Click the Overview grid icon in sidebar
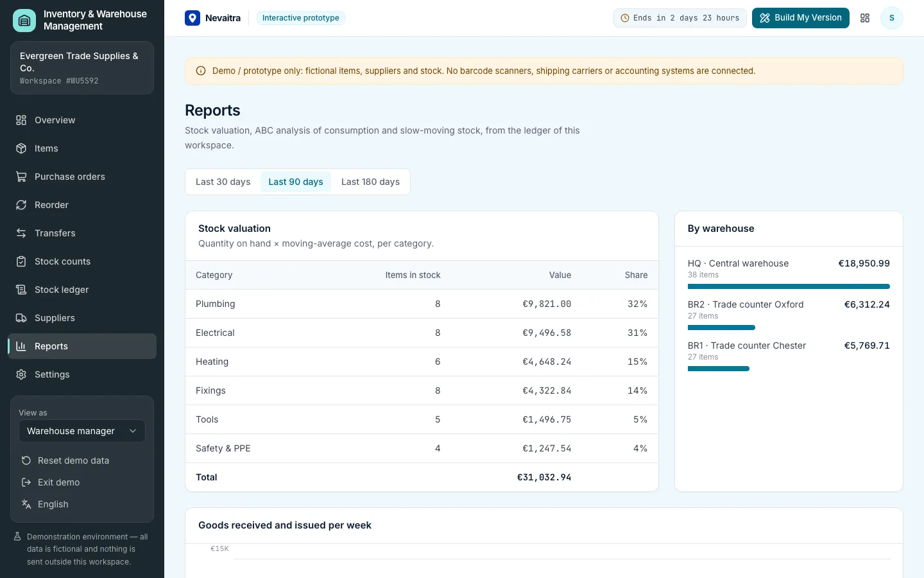Image resolution: width=924 pixels, height=578 pixels. [21, 120]
